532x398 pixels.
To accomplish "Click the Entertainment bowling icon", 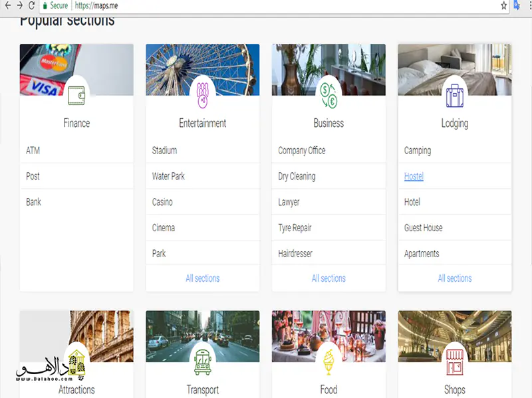I will coord(203,95).
